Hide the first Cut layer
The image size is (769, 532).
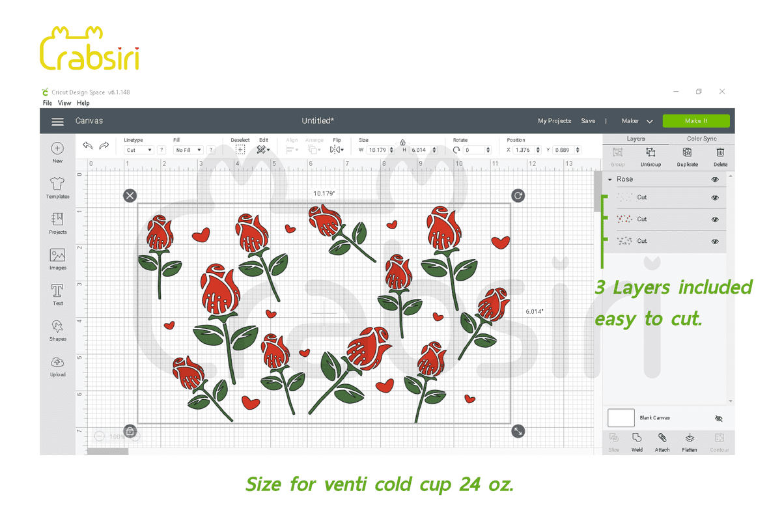[715, 197]
